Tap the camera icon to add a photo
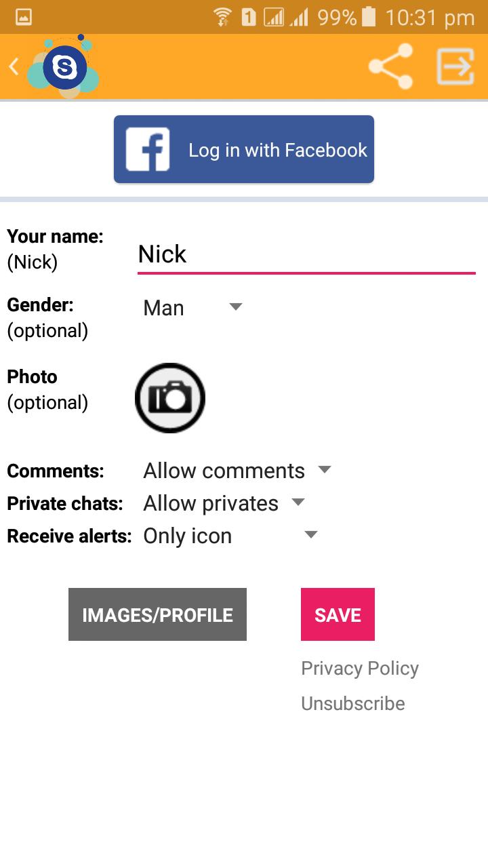 [169, 398]
